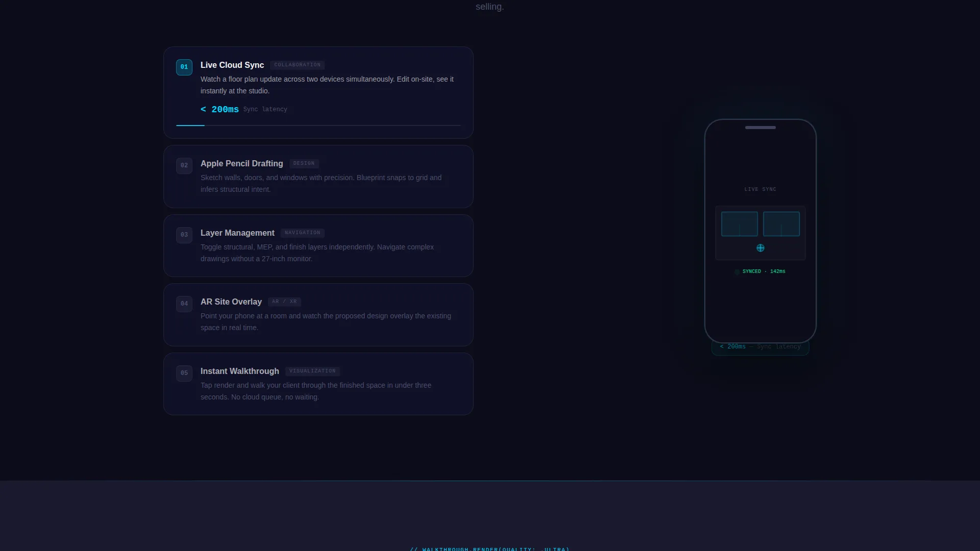Screen dimensions: 980x551
Task: Click the right floor plan thumbnail
Action: [781, 224]
